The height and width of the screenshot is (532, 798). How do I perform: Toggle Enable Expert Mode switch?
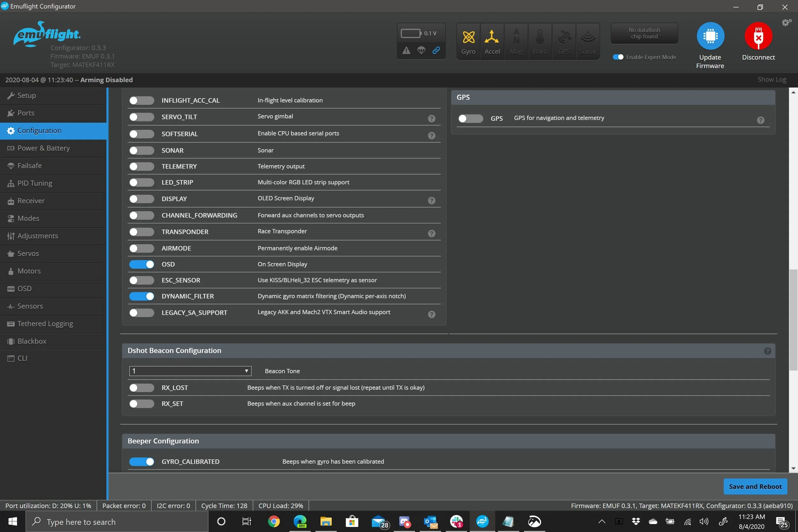pyautogui.click(x=618, y=57)
